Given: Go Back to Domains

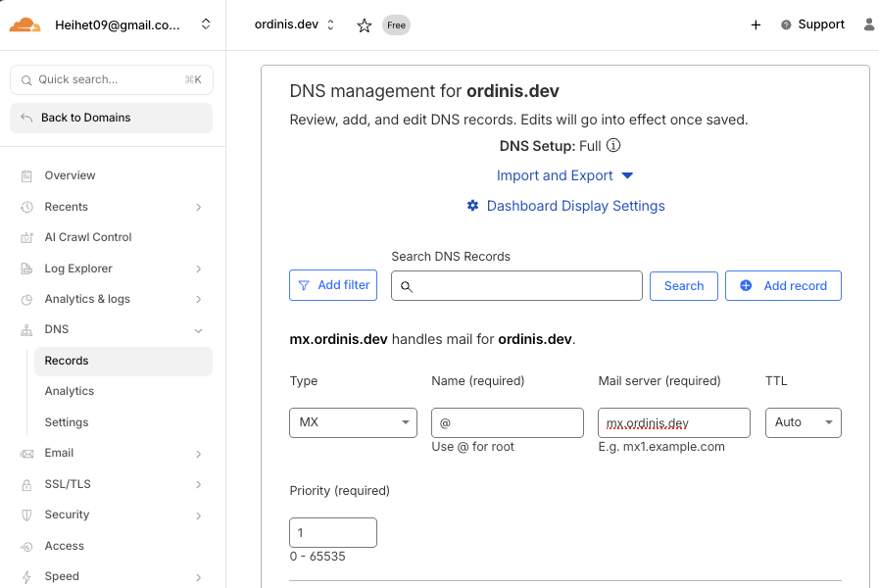Looking at the screenshot, I should tap(111, 118).
